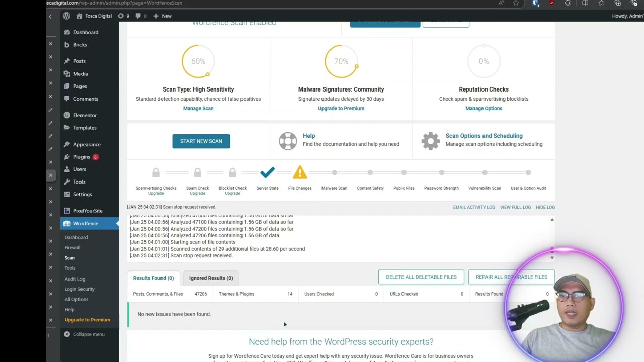Open the Scan Options and Scheduling link
644x362 pixels.
coord(484,136)
